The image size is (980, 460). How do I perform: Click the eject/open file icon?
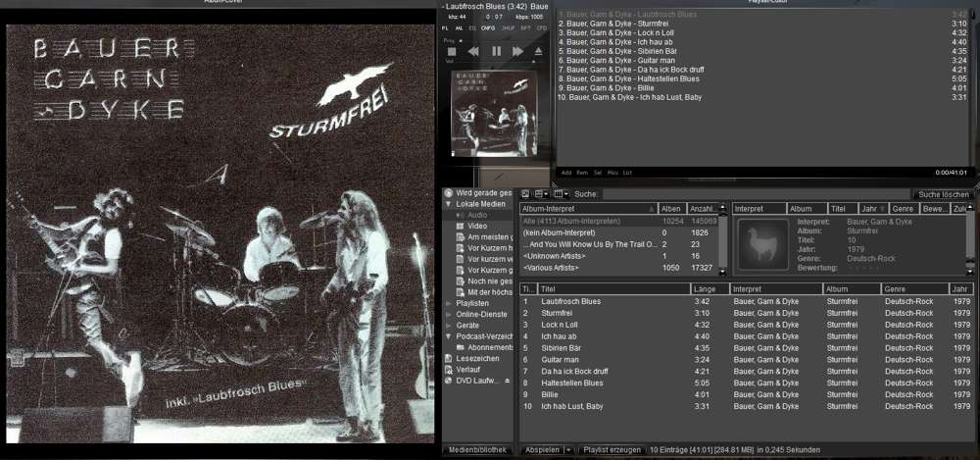pos(539,51)
